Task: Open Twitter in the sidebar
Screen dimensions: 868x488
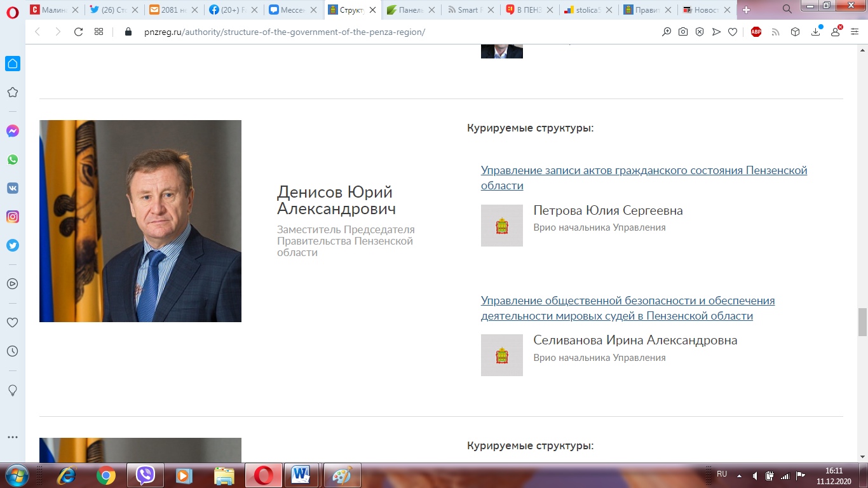Action: coord(12,245)
